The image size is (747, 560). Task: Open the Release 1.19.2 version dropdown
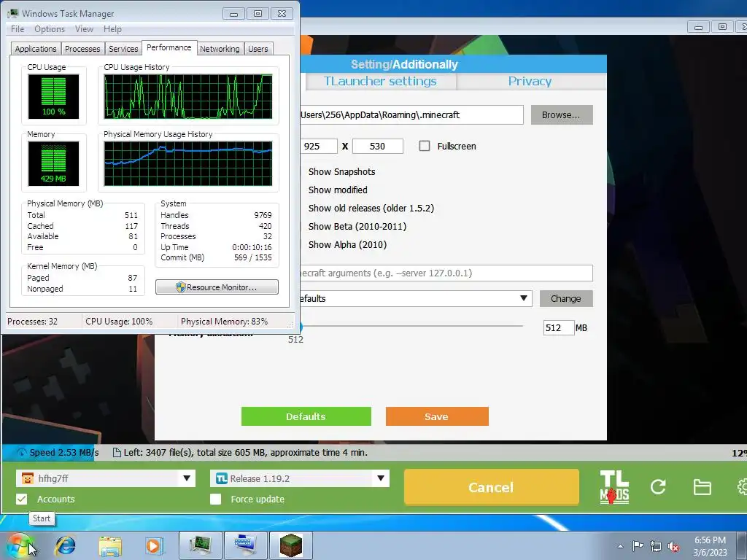point(381,478)
